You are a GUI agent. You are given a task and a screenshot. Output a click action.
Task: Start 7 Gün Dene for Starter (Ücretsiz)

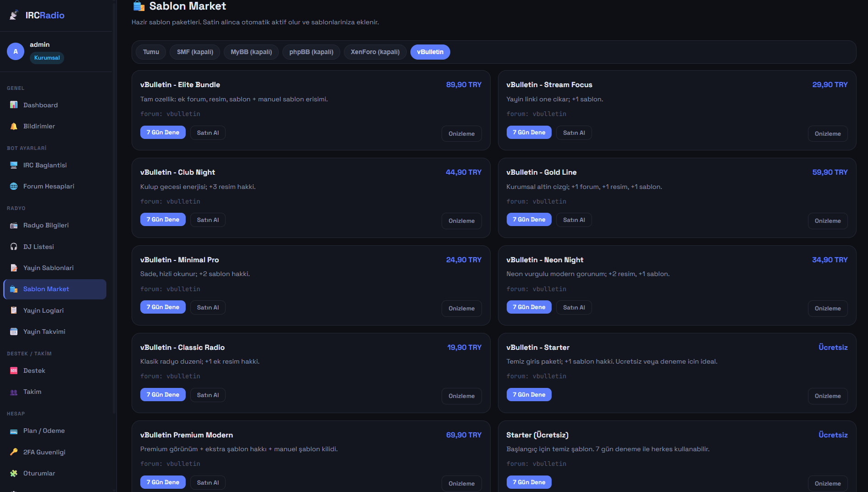pyautogui.click(x=529, y=482)
